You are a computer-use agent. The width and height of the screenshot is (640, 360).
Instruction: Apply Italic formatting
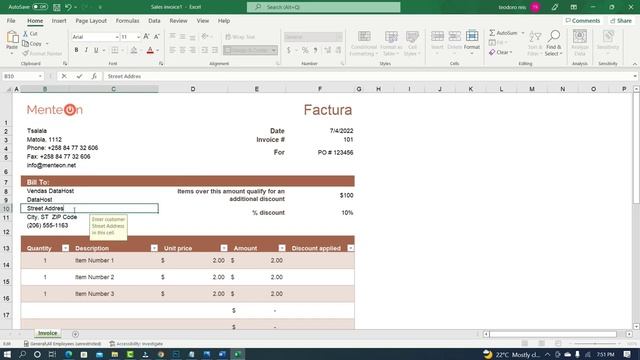pyautogui.click(x=86, y=50)
